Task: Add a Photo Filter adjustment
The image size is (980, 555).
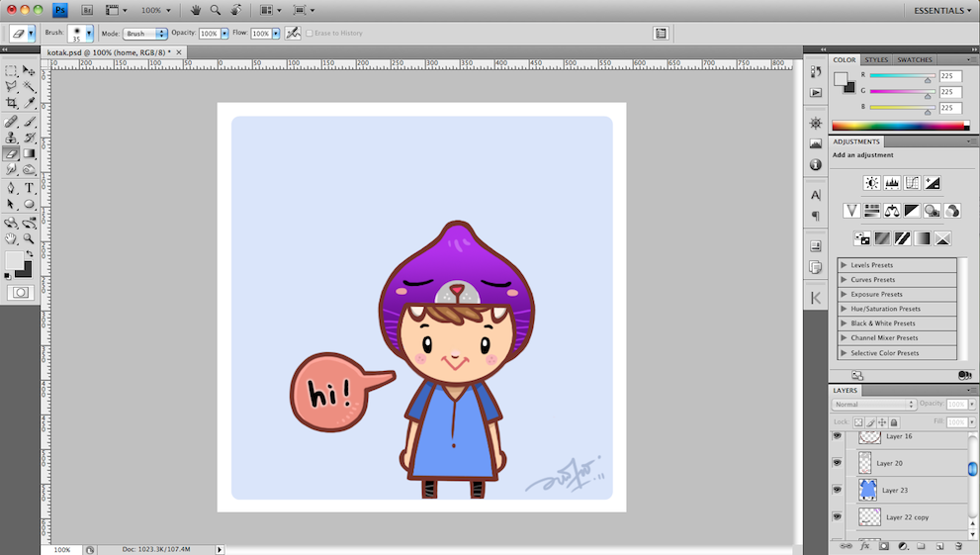Action: tap(932, 211)
